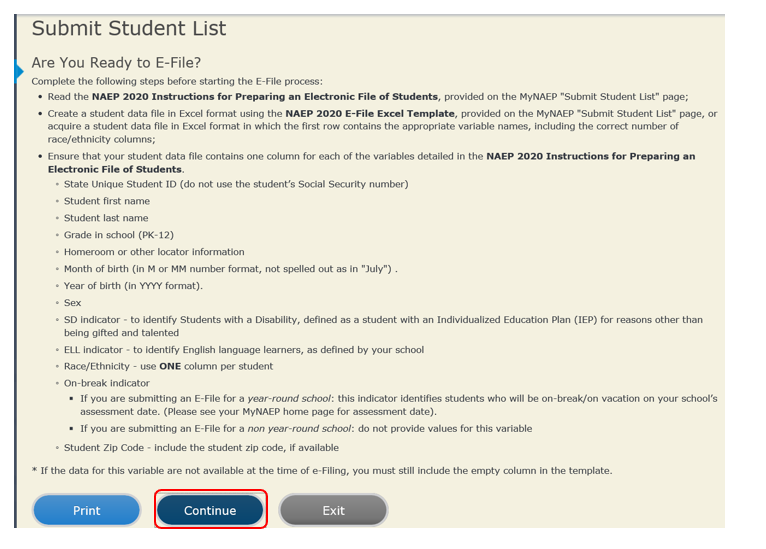Click the Print button
Screen dimensions: 766x549
pyautogui.click(x=87, y=510)
